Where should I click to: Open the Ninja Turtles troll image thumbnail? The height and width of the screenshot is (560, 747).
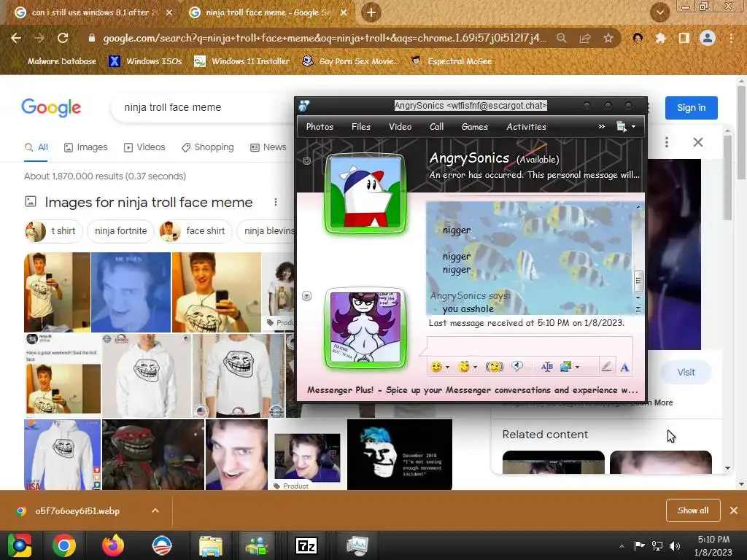tap(153, 454)
